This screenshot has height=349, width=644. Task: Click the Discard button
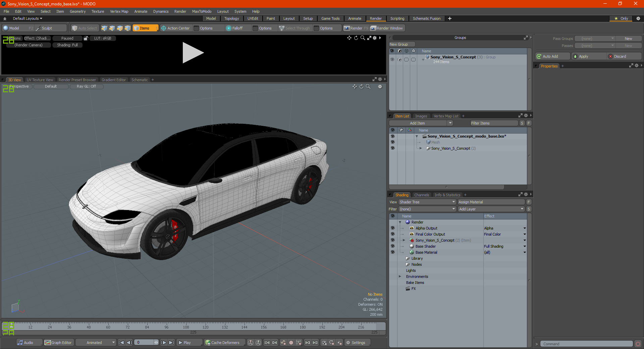(625, 56)
